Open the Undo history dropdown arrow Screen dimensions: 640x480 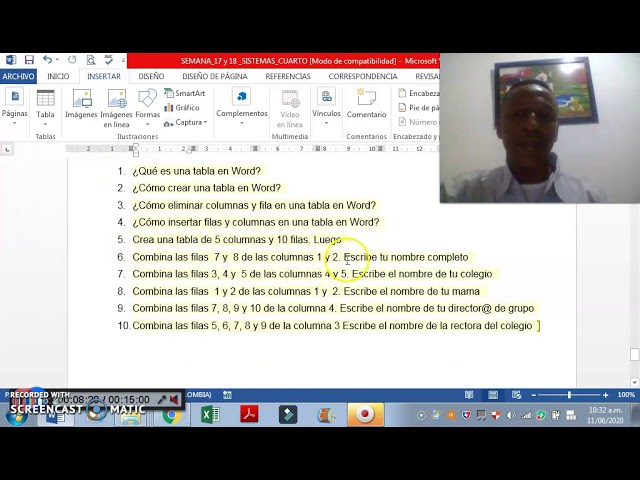coord(57,60)
